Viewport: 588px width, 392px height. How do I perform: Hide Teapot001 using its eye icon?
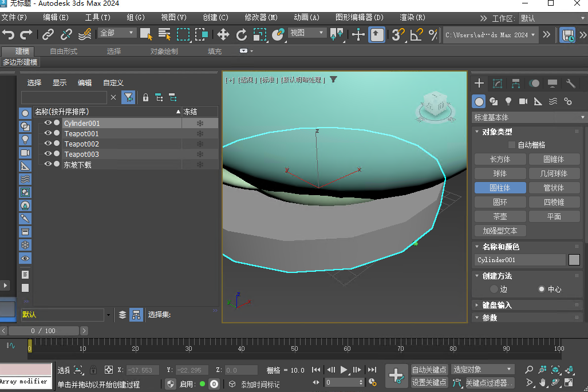coord(48,133)
